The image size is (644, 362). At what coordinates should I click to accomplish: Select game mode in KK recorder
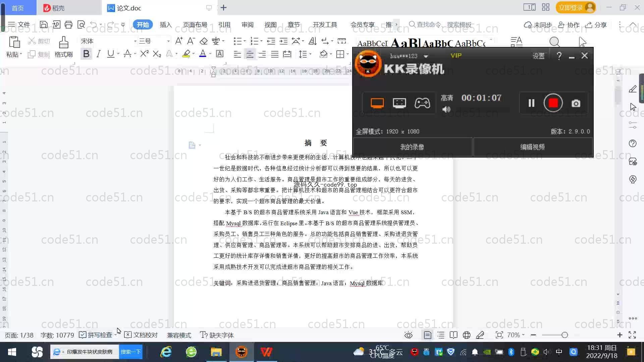422,103
